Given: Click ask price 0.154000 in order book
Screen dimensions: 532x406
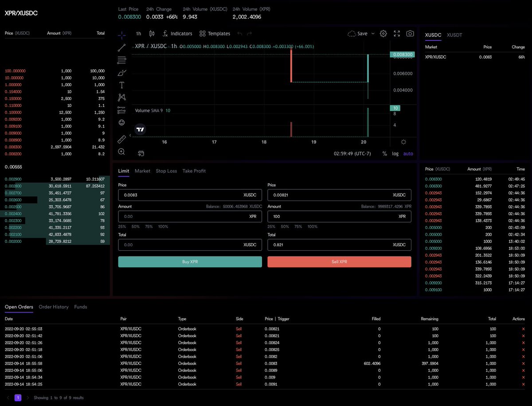Looking at the screenshot, I should click(x=13, y=91).
